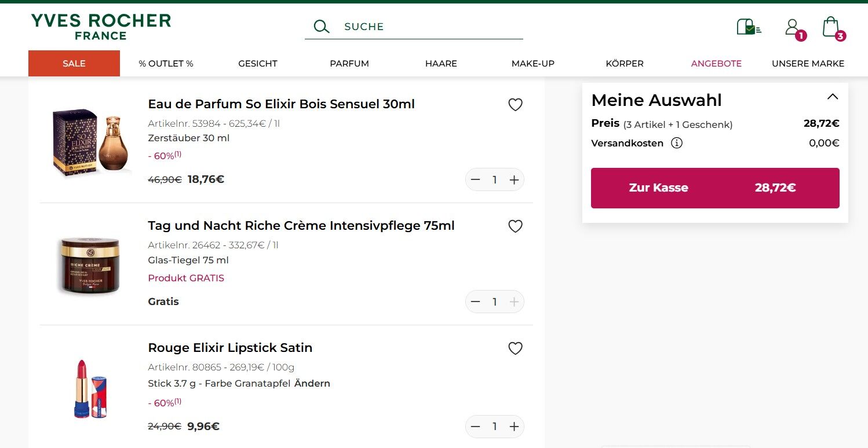Increase quantity of Rouge Elixir Lipstick
Image resolution: width=868 pixels, height=448 pixels.
click(x=514, y=427)
